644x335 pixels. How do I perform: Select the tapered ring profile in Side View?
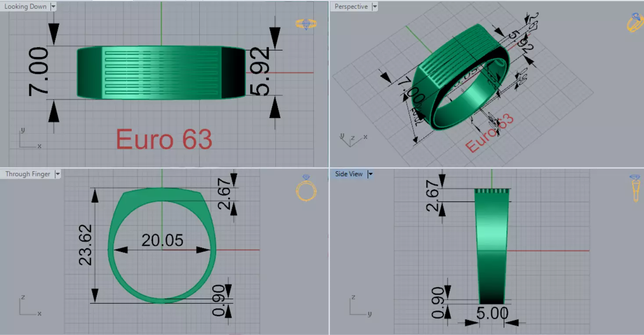pos(492,246)
